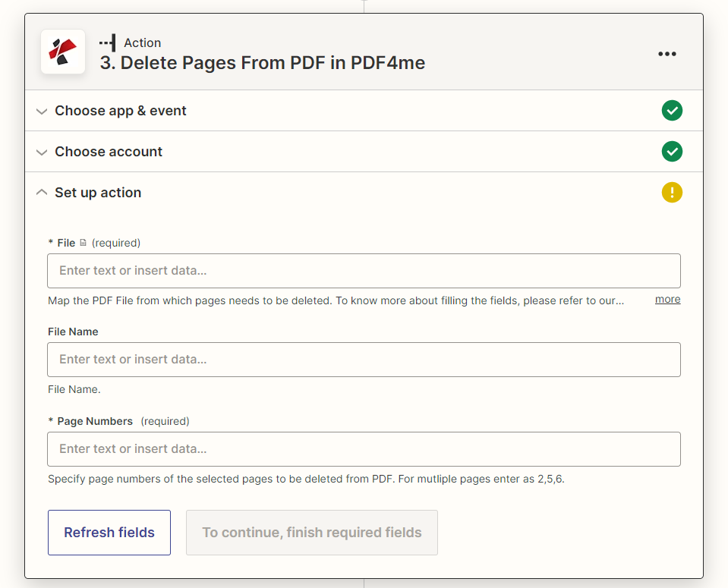Image resolution: width=728 pixels, height=588 pixels.
Task: Click the 'To continue, finish required fields' button
Action: tap(311, 532)
